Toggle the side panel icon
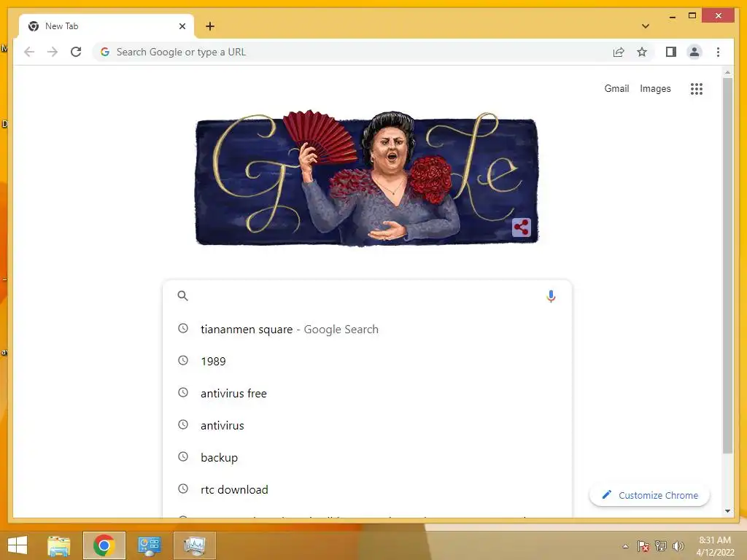The width and height of the screenshot is (747, 560). 671,52
